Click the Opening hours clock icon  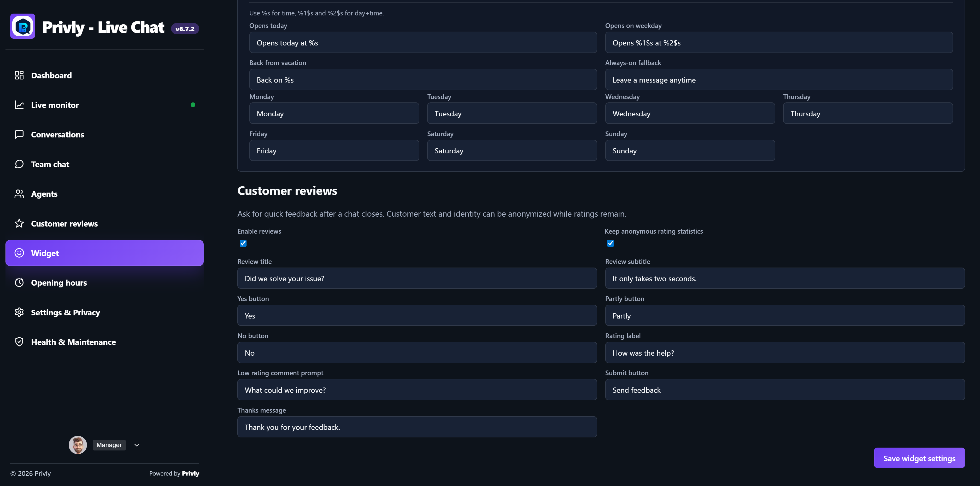(x=19, y=283)
